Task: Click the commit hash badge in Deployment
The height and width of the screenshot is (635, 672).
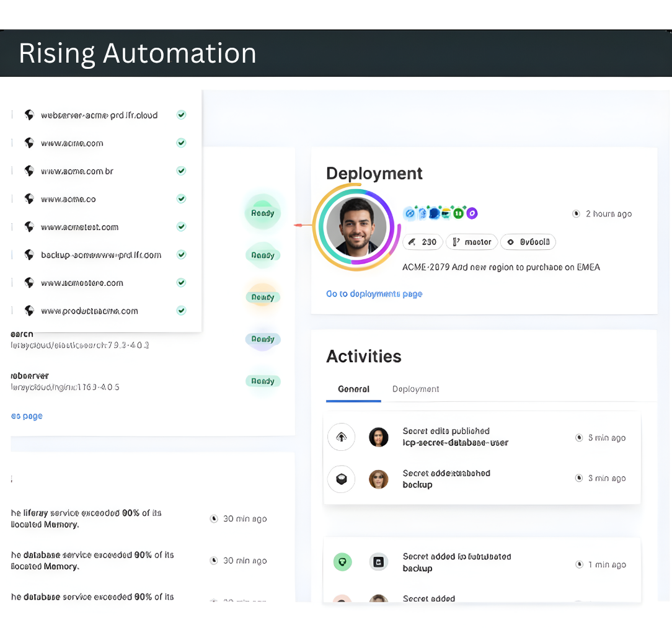Action: pyautogui.click(x=528, y=242)
